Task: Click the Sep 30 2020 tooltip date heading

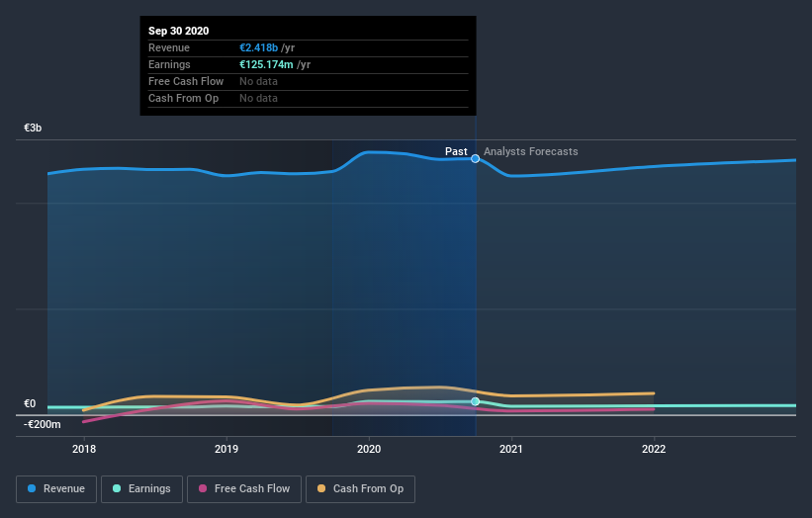Action: pos(179,31)
